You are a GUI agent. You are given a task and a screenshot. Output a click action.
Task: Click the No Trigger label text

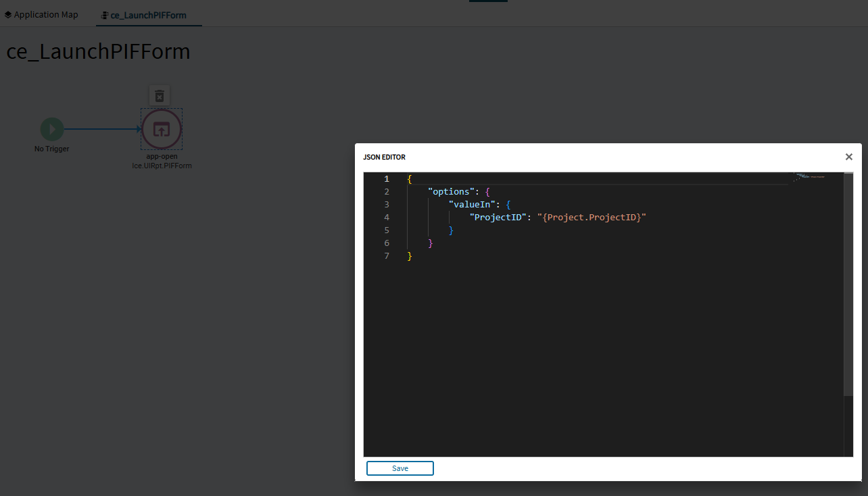pyautogui.click(x=52, y=149)
